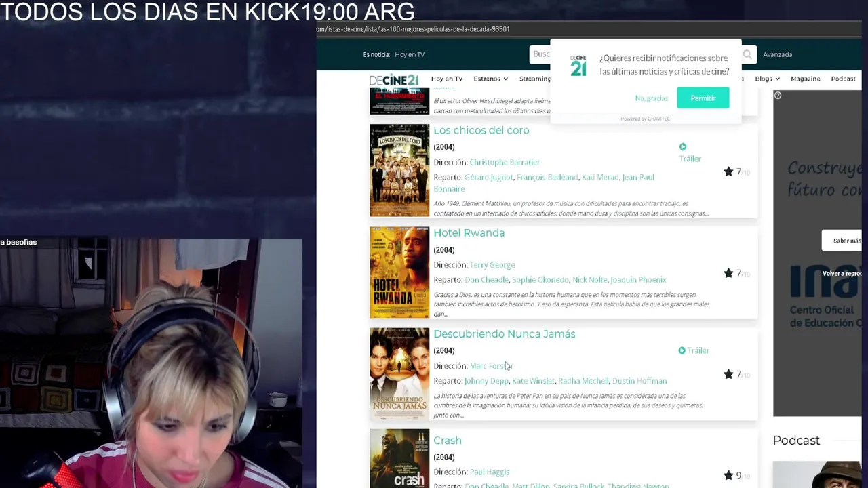Click the star rating of Hotel Rwanda
This screenshot has height=488, width=868.
[x=736, y=273]
